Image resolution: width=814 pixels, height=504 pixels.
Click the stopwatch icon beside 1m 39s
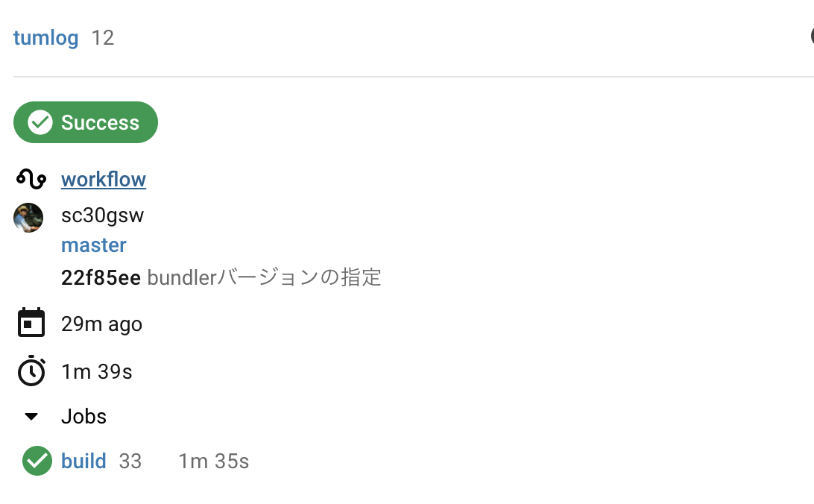pyautogui.click(x=31, y=371)
